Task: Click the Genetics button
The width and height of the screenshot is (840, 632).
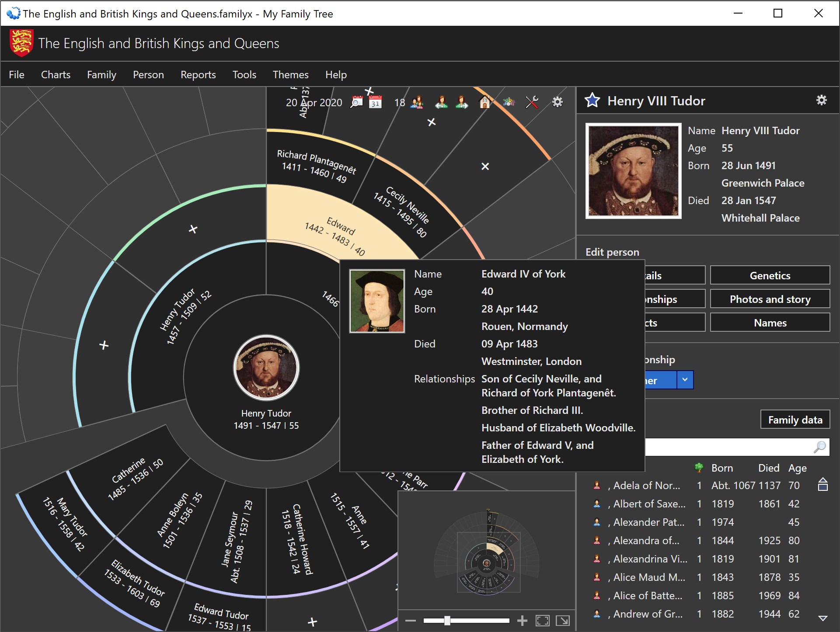Action: coord(770,275)
